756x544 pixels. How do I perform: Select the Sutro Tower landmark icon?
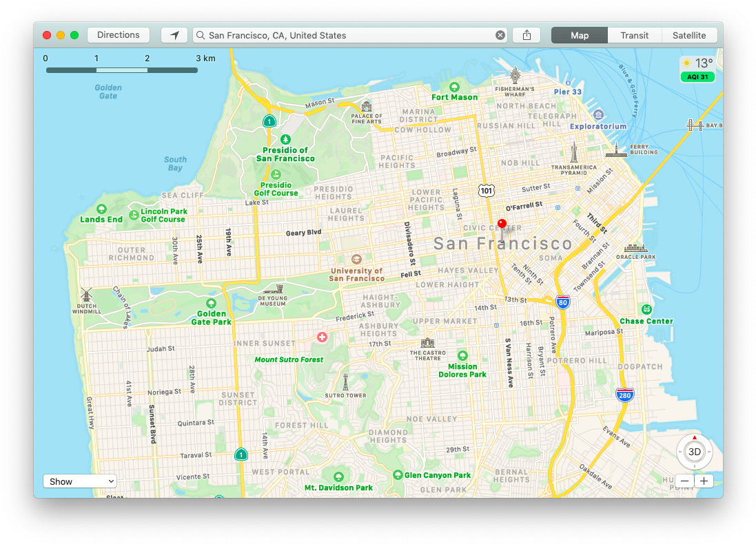[x=345, y=381]
